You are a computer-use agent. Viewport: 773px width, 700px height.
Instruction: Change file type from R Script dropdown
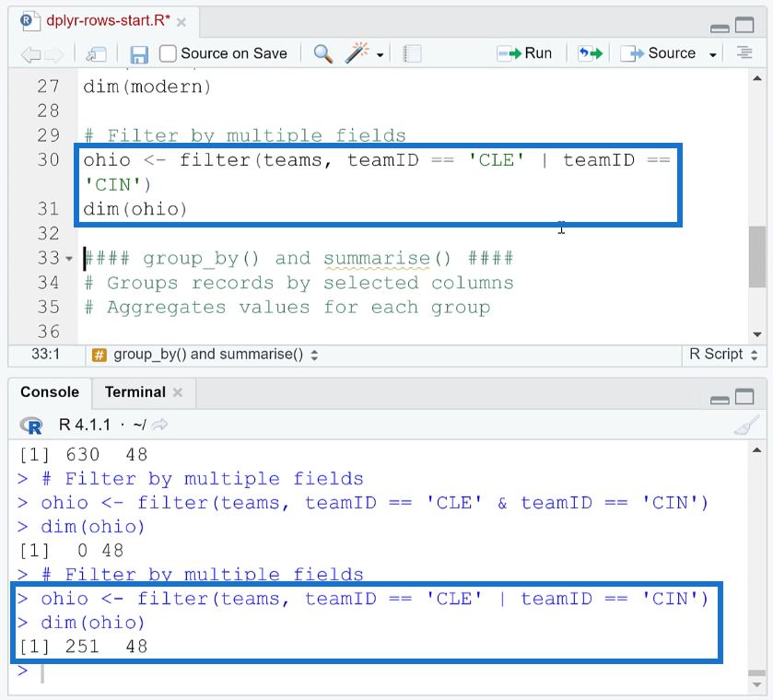(x=723, y=354)
